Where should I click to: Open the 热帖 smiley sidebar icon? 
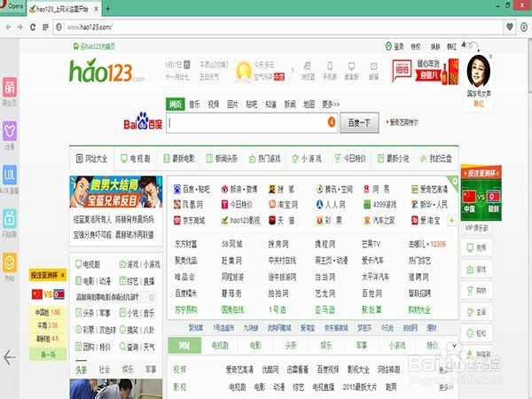coord(10,262)
